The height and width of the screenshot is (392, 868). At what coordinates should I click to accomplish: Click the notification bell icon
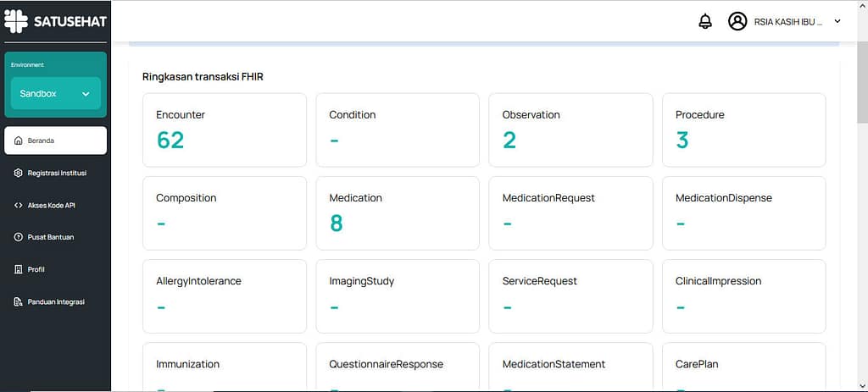tap(705, 21)
